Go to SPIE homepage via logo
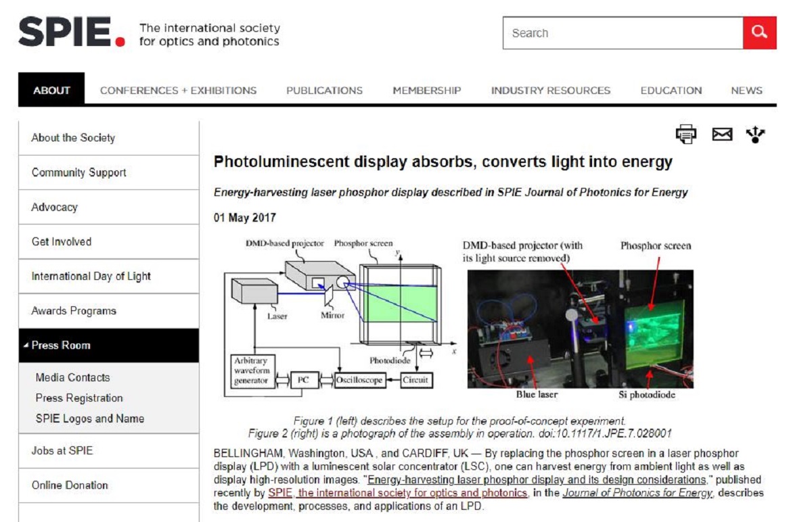 point(72,32)
